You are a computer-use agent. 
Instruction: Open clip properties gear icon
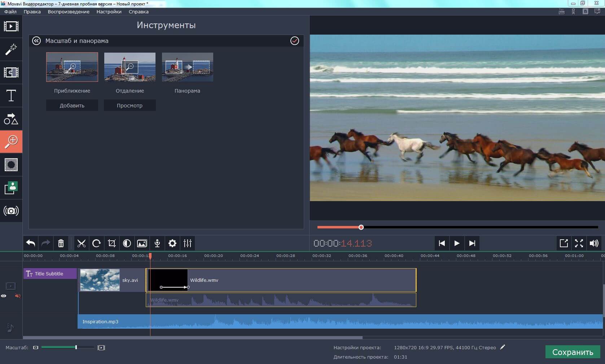pos(172,243)
